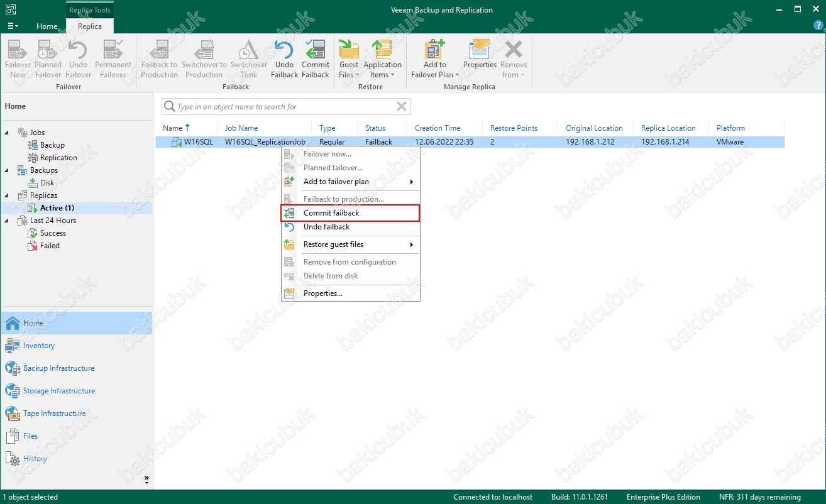Open the Guest Files restore ribbon dropdown
The width and height of the screenshot is (826, 504).
(349, 59)
